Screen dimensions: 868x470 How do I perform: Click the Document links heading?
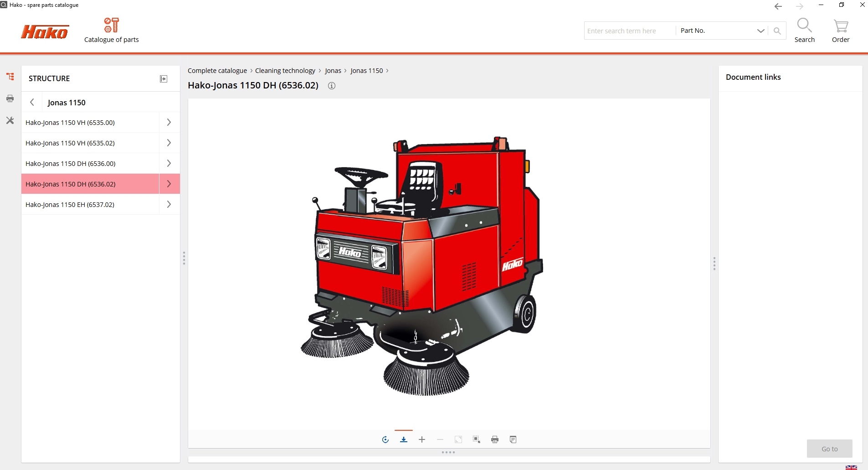click(x=753, y=77)
